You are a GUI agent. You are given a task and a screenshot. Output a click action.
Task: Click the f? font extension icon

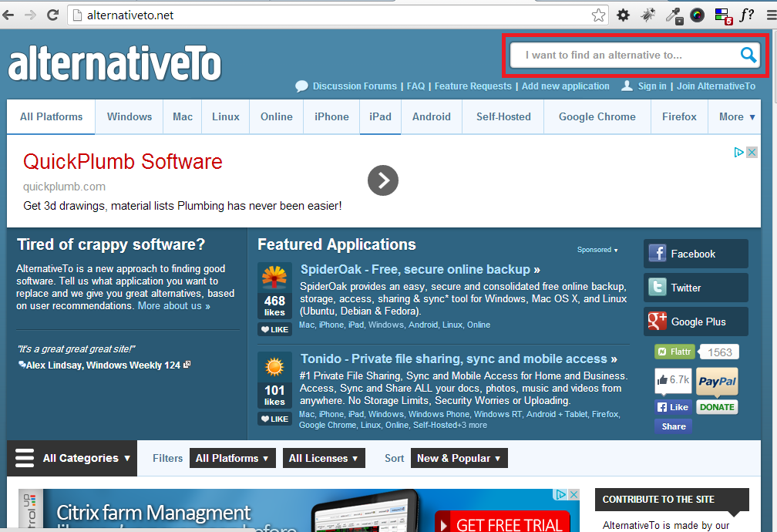[747, 15]
